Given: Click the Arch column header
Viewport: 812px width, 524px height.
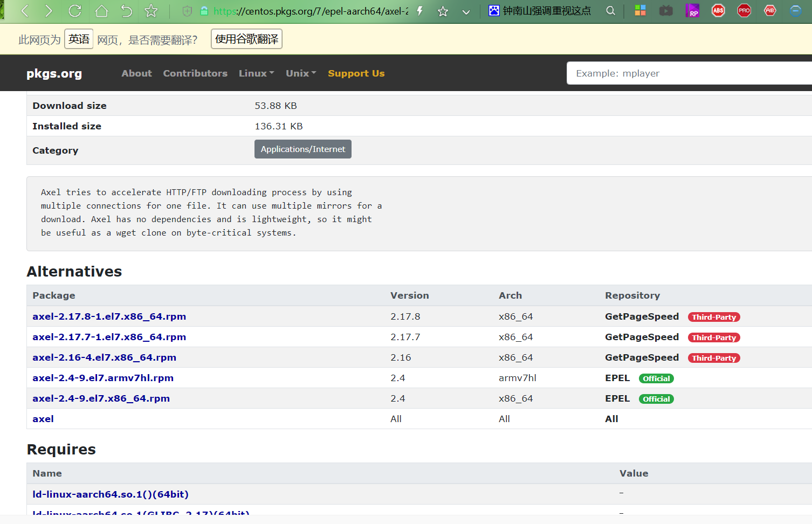Looking at the screenshot, I should pos(510,295).
